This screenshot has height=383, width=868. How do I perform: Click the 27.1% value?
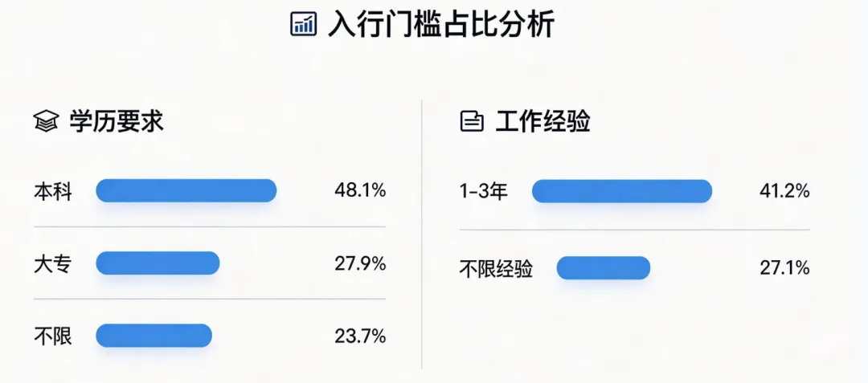pyautogui.click(x=784, y=269)
